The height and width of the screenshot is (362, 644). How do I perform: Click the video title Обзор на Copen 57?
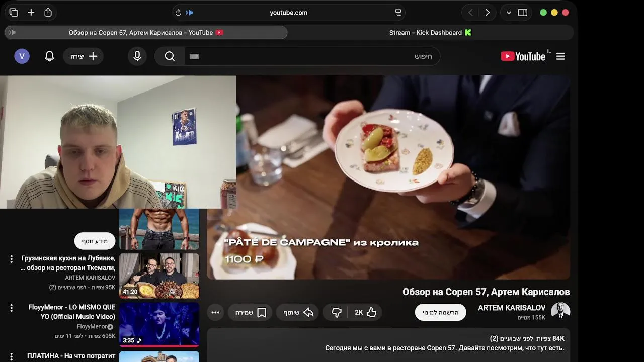tap(486, 292)
